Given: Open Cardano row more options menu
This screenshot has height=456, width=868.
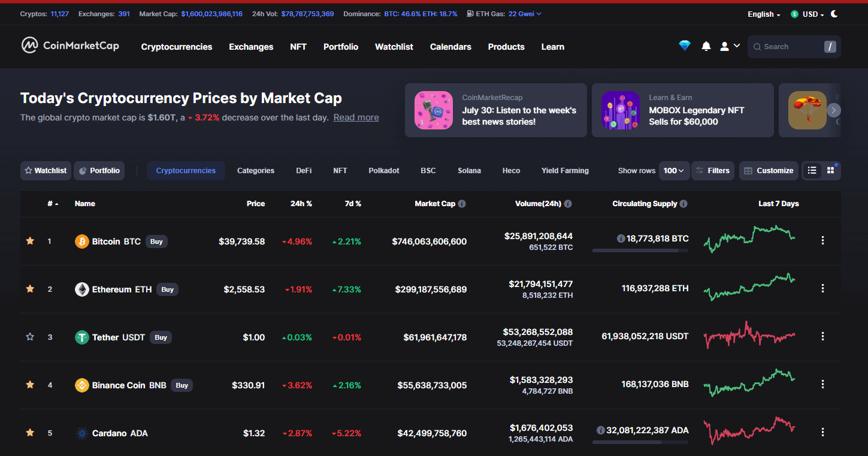Looking at the screenshot, I should [822, 432].
